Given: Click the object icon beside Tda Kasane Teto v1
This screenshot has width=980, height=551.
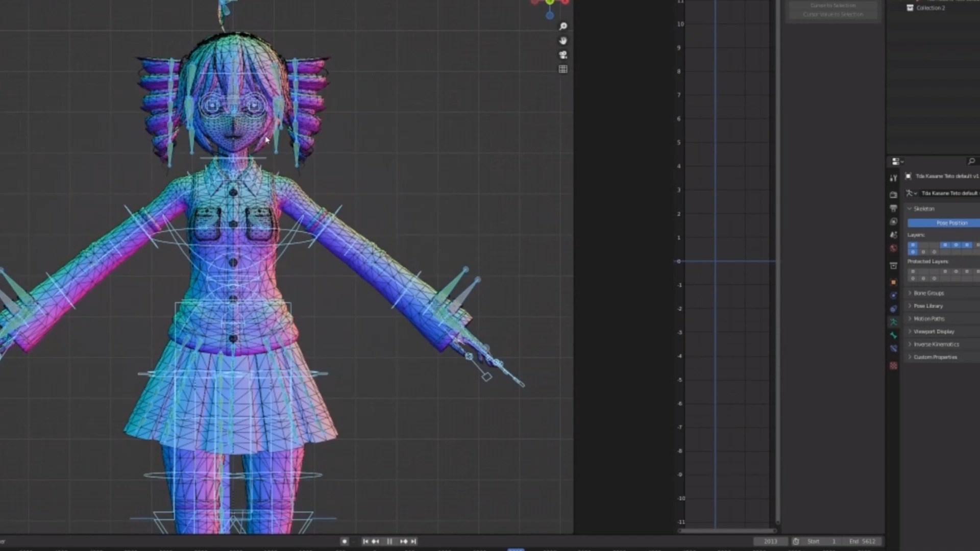Looking at the screenshot, I should point(909,176).
